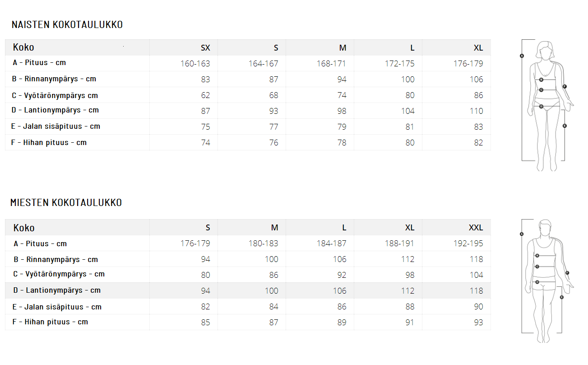Click inseam marker E on men's figure
The width and height of the screenshot is (588, 365).
(561, 297)
